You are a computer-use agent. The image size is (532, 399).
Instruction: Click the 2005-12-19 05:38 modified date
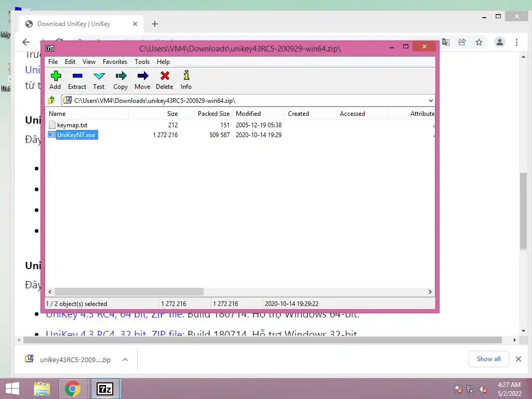point(259,125)
